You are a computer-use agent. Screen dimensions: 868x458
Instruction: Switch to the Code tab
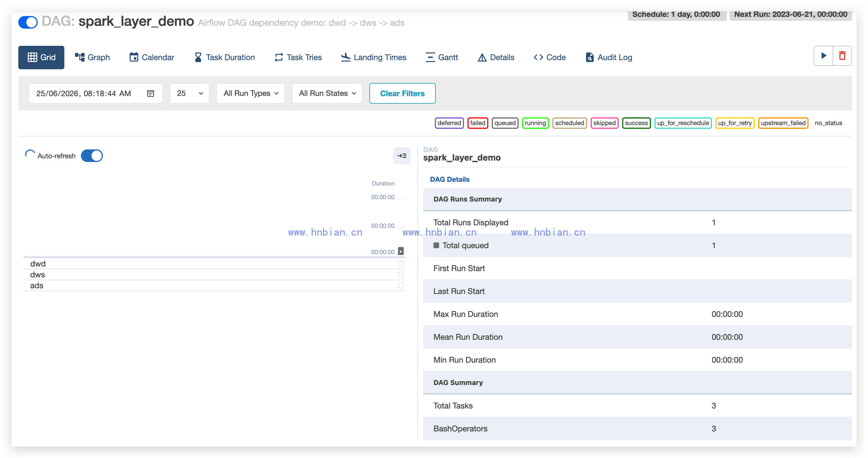550,57
